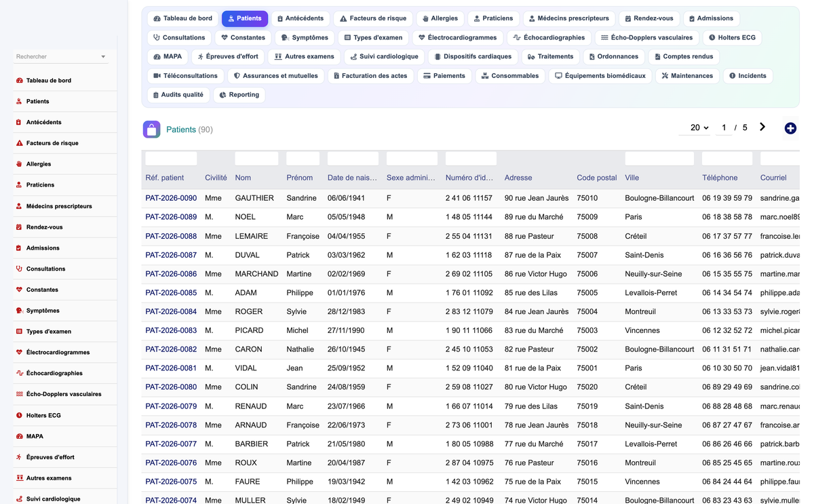Click the address "83 rue du Marché"
The width and height of the screenshot is (814, 504).
(x=534, y=330)
